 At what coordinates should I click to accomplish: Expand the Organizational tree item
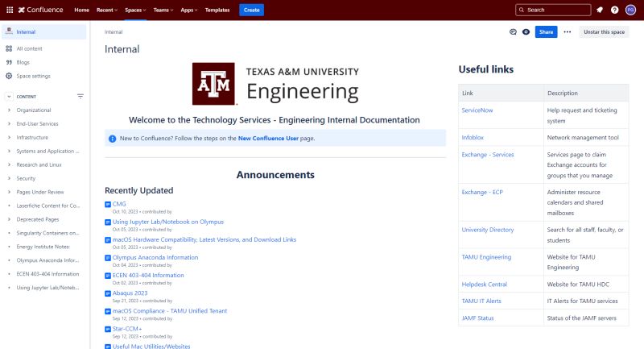tap(9, 110)
